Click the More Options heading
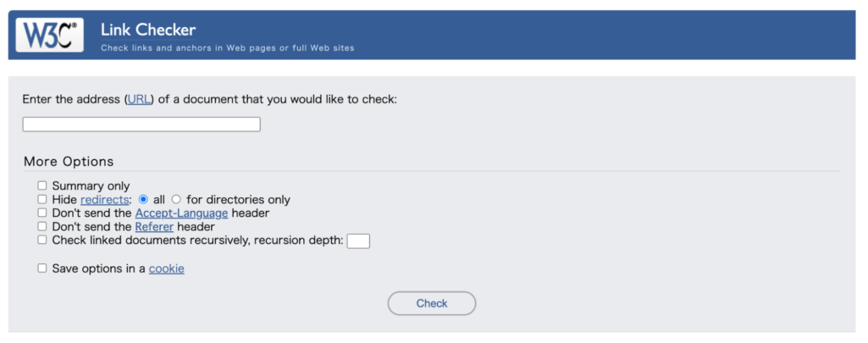This screenshot has height=343, width=868. [x=69, y=161]
